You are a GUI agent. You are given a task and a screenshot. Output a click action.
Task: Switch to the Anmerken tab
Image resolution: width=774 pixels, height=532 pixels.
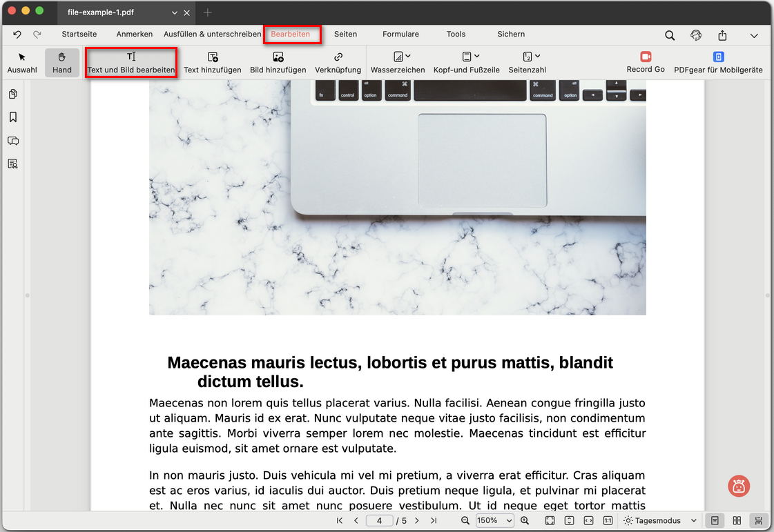click(x=134, y=34)
